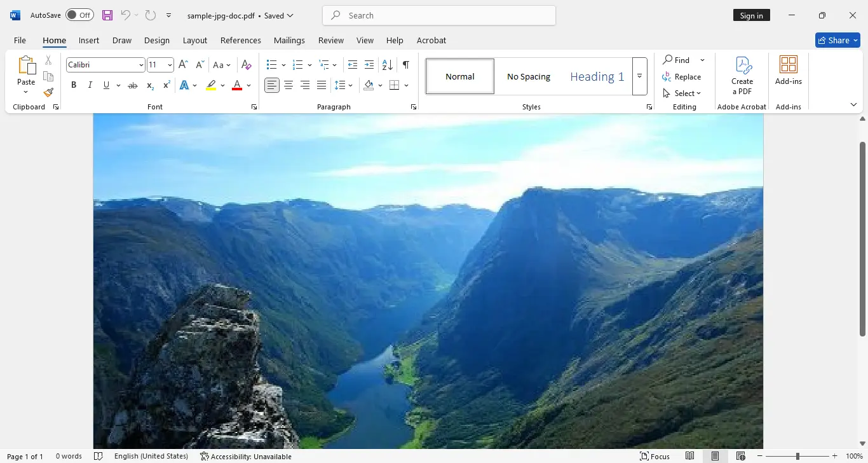Toggle Align Left button
Screen dimensions: 868x463
272,85
